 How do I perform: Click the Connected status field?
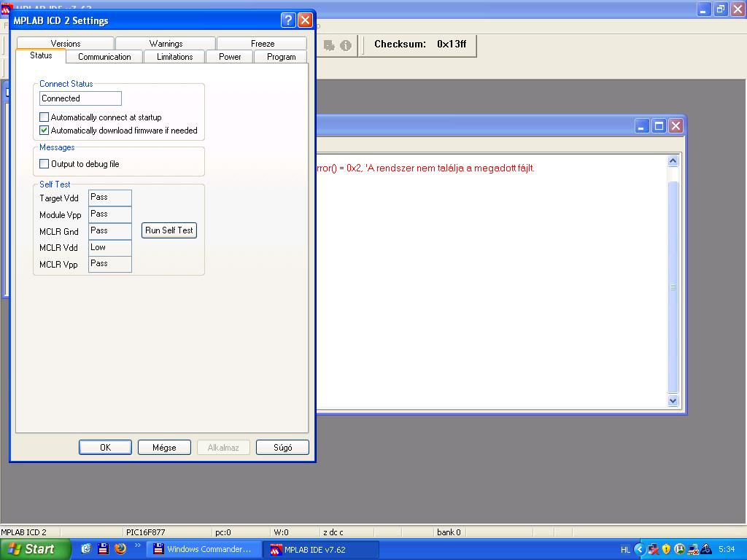(x=80, y=98)
